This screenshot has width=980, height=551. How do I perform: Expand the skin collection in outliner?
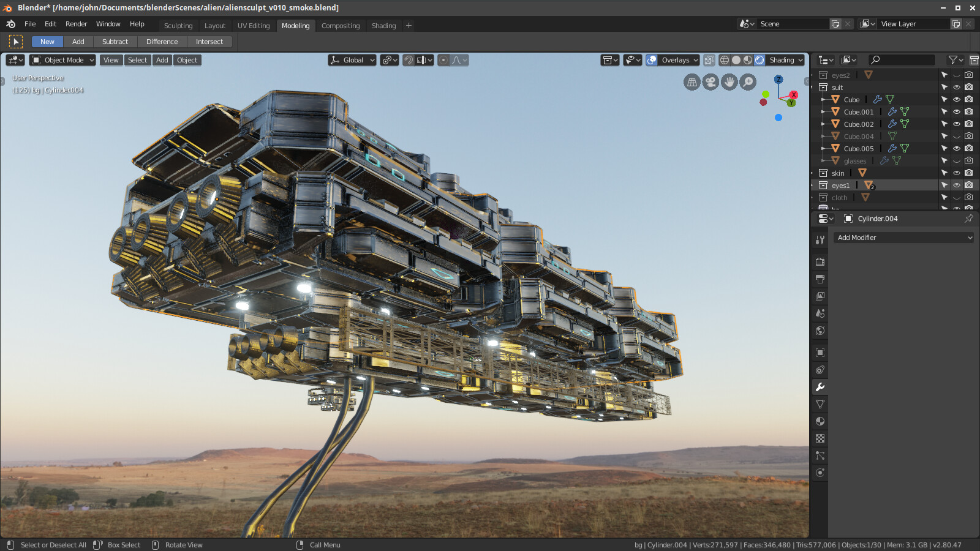(x=812, y=173)
